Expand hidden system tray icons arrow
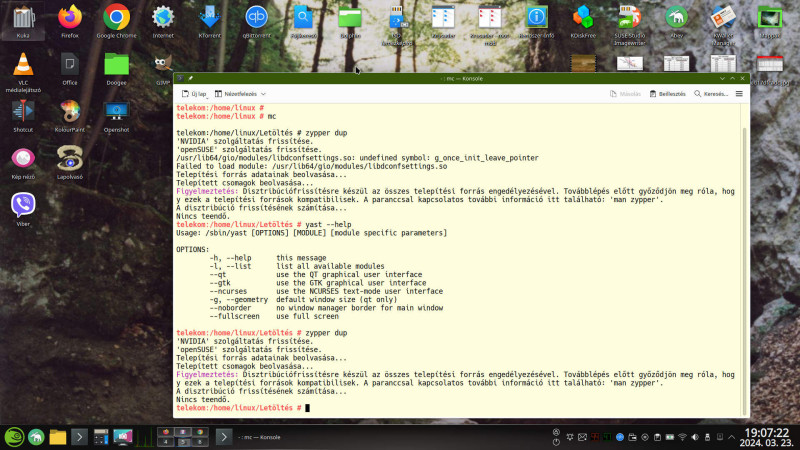Screen dimensions: 800x450 click(x=732, y=437)
